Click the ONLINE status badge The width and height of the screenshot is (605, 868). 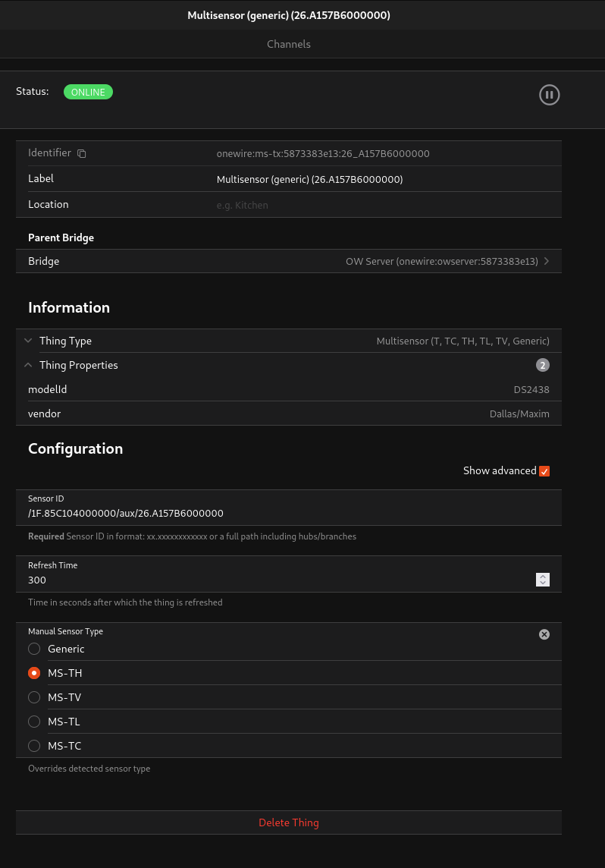[x=88, y=92]
